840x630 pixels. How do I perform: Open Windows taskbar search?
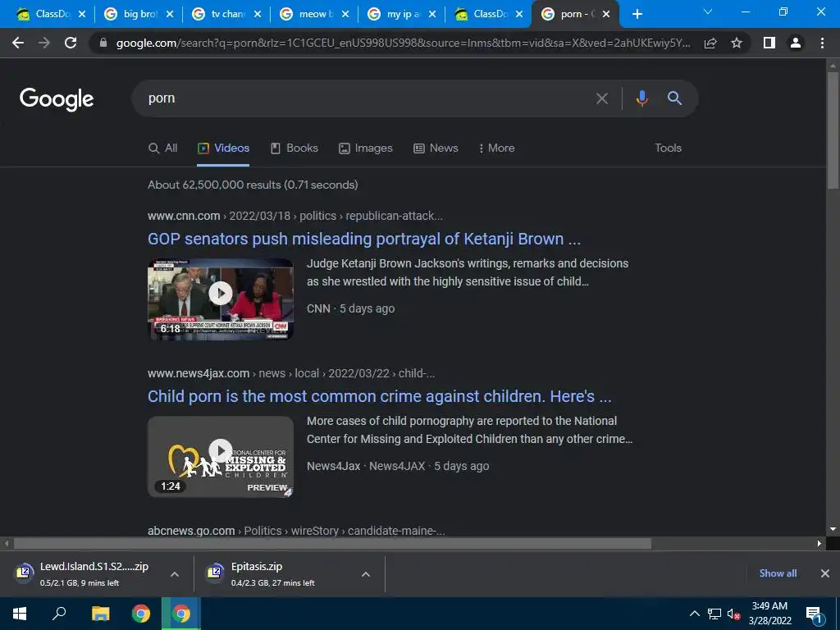(x=59, y=614)
